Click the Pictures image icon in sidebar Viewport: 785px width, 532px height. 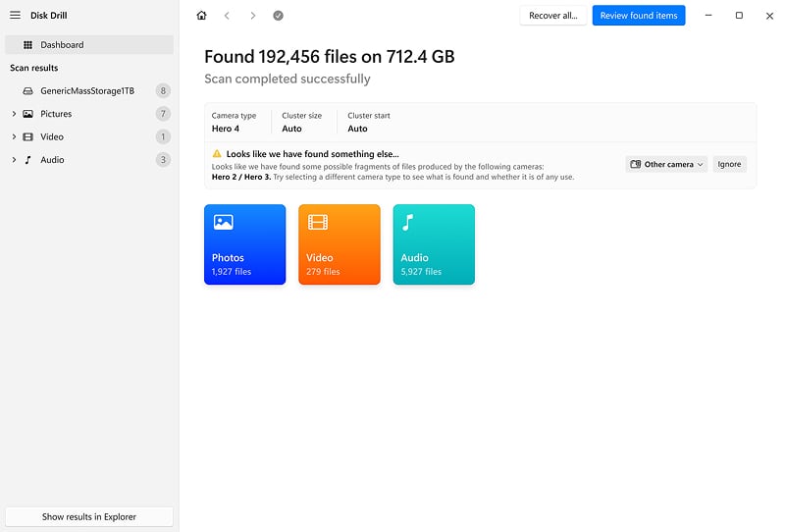28,114
